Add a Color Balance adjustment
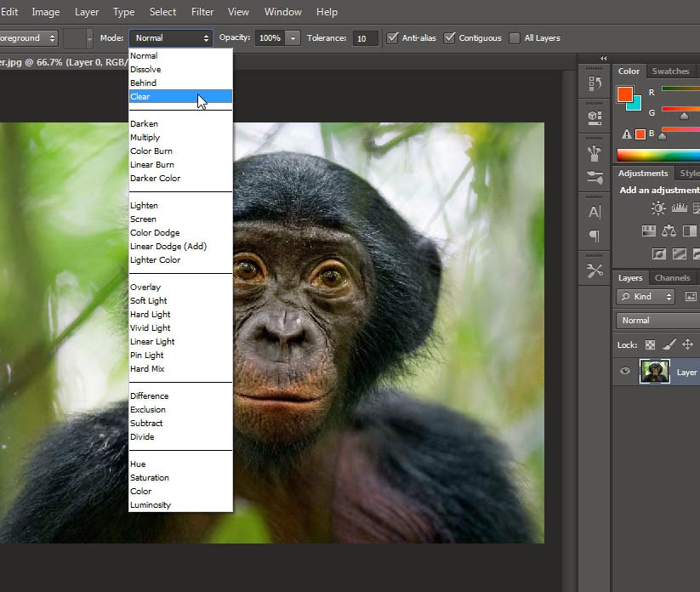 (x=669, y=231)
